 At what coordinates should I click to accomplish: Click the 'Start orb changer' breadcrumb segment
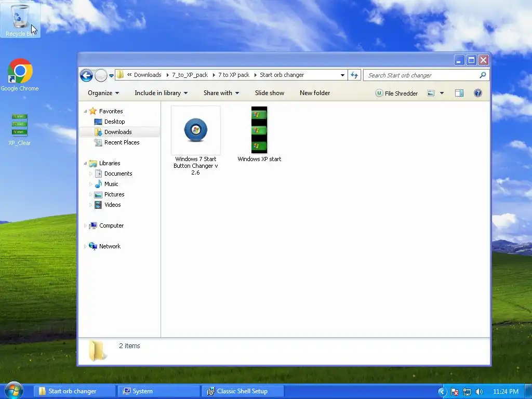[x=282, y=75]
